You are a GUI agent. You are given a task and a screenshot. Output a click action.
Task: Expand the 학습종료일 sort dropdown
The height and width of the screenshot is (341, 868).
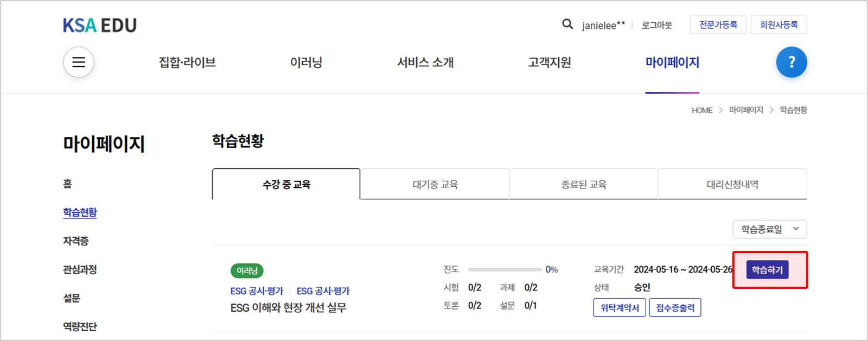click(770, 229)
